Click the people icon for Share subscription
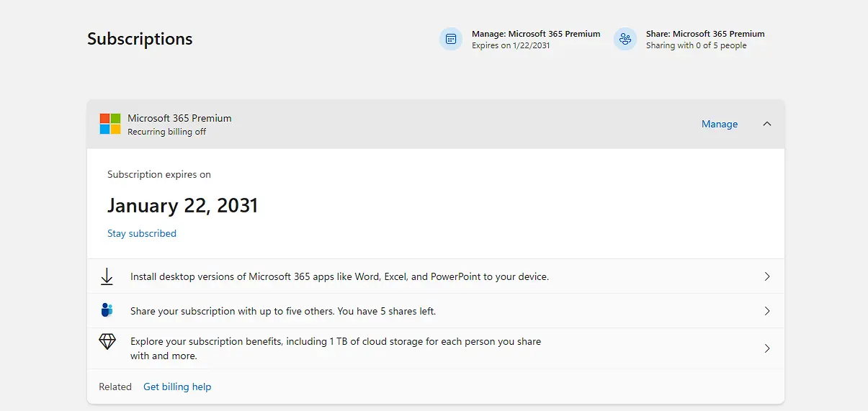This screenshot has height=411, width=868. tap(625, 39)
